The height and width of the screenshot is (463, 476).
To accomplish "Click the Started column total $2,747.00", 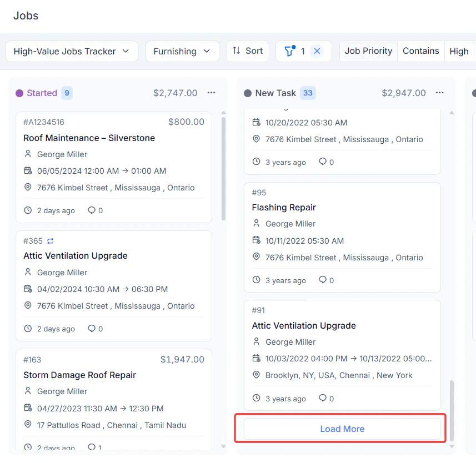I will pos(175,93).
